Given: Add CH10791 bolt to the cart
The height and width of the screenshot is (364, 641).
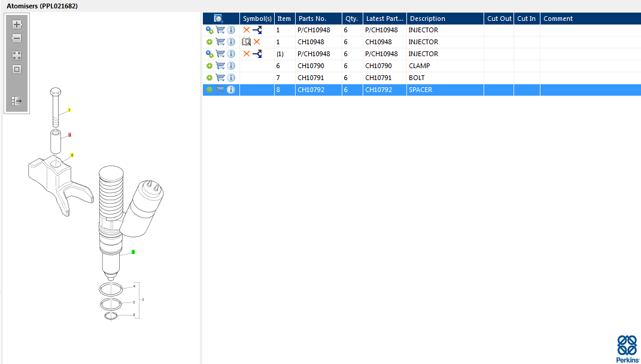Looking at the screenshot, I should tap(220, 77).
